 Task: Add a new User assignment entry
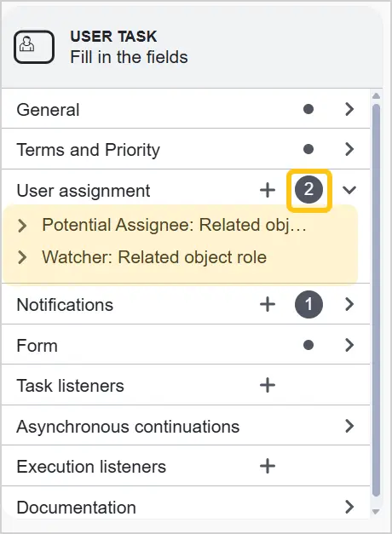(268, 190)
